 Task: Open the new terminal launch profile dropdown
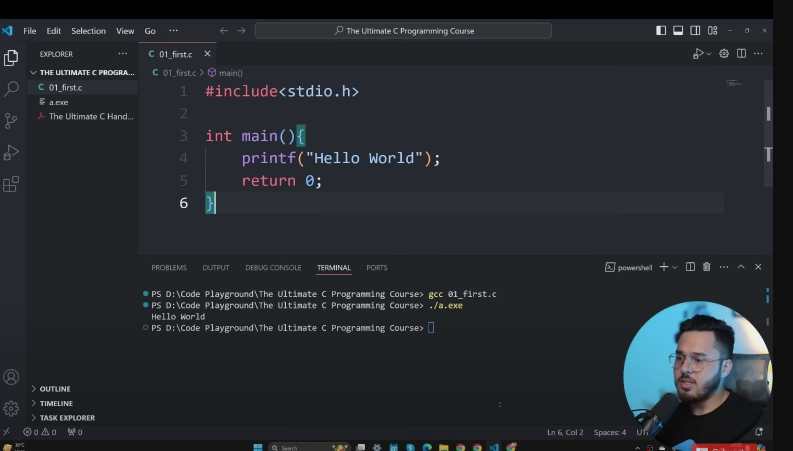675,267
